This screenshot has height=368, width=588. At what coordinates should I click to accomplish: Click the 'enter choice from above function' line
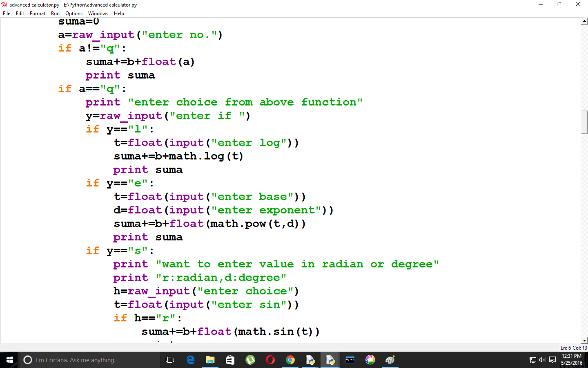click(x=224, y=102)
